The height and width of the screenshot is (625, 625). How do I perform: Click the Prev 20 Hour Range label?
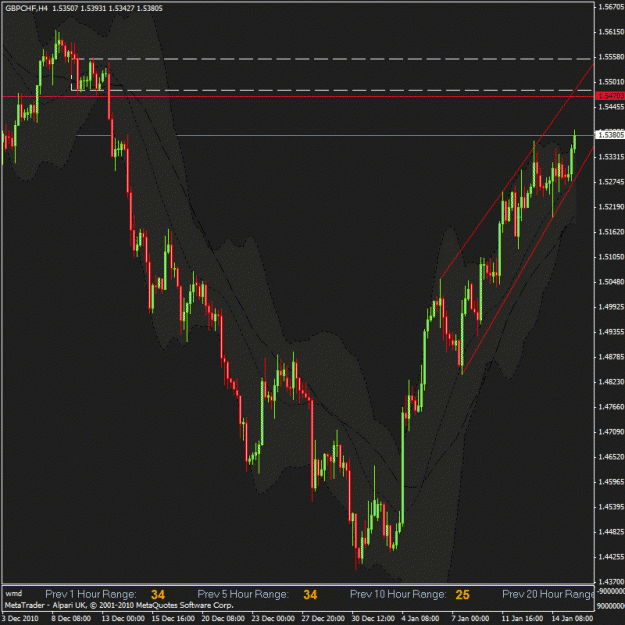point(548,594)
